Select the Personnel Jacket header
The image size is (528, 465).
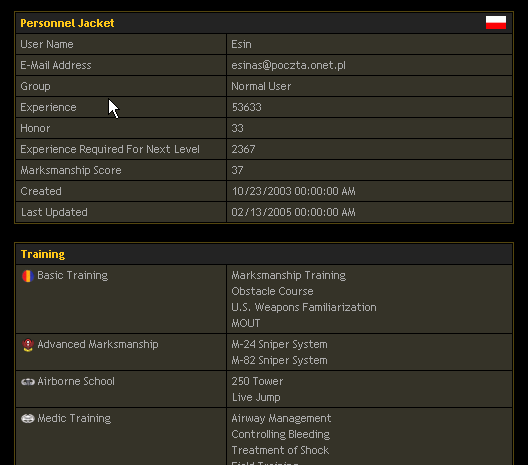(67, 23)
